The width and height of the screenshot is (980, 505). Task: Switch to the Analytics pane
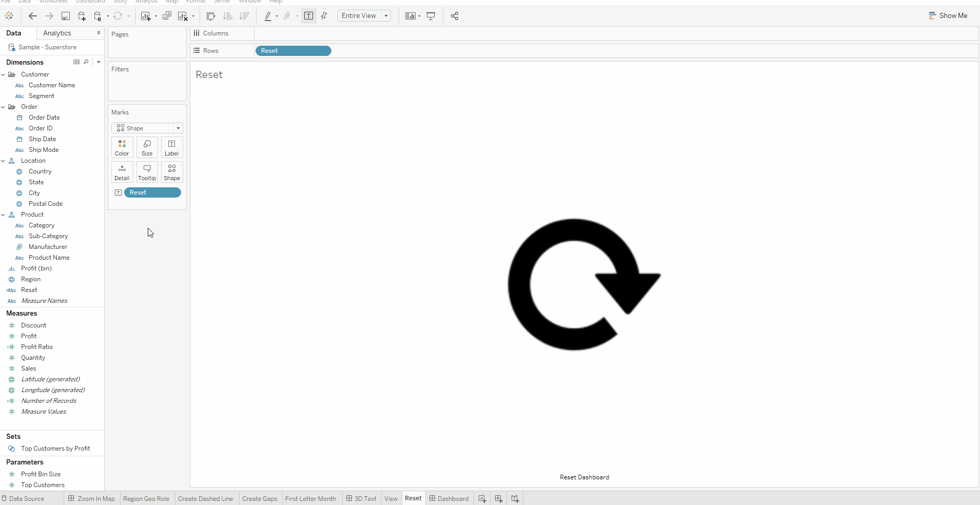pyautogui.click(x=57, y=33)
